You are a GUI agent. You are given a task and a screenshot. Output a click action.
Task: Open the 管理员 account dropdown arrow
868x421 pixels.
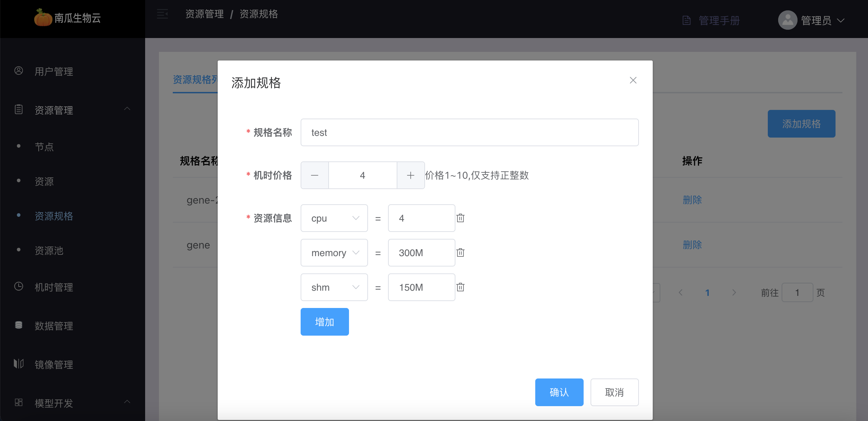pyautogui.click(x=841, y=21)
